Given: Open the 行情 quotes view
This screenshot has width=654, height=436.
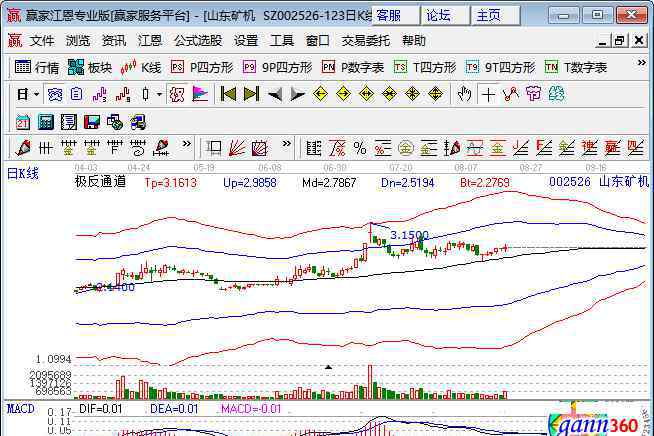Looking at the screenshot, I should point(37,68).
